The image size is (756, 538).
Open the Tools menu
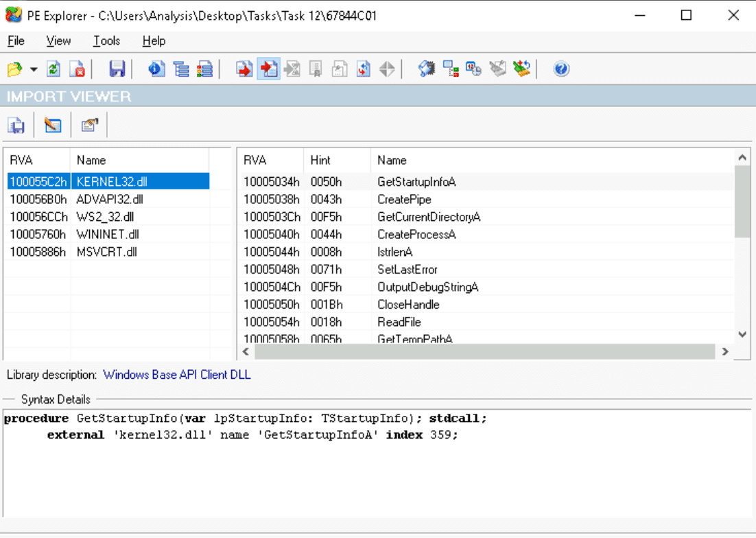(106, 41)
